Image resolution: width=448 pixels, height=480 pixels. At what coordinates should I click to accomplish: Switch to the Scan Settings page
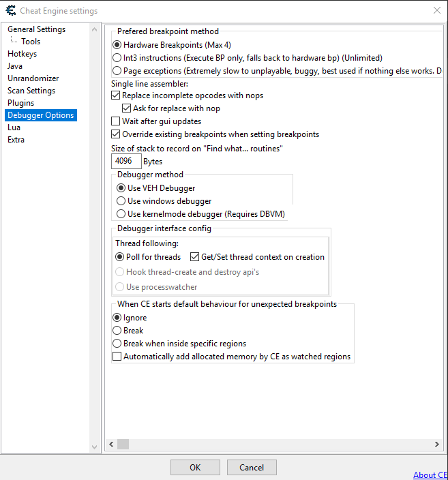pyautogui.click(x=31, y=91)
